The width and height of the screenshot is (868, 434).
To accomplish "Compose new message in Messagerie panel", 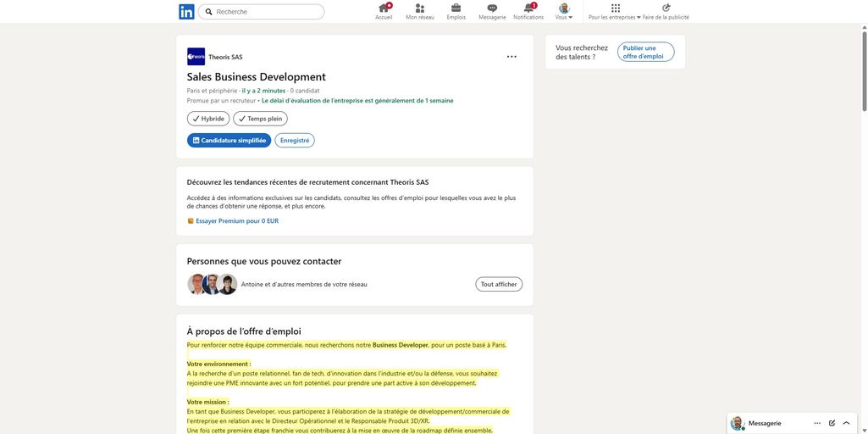I will pos(832,423).
